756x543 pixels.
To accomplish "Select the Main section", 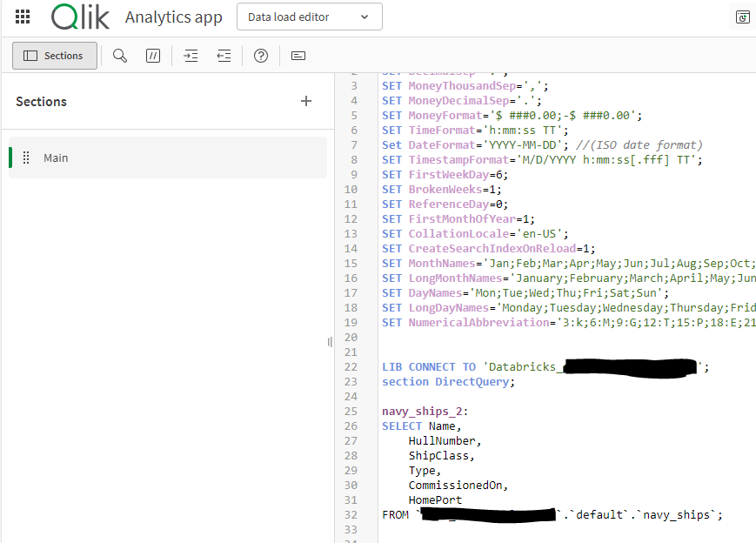I will pyautogui.click(x=56, y=158).
